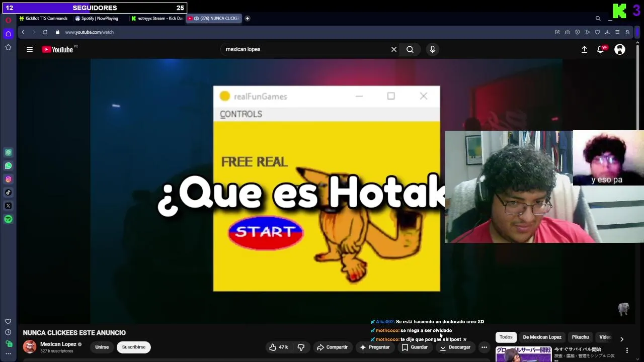Open YouTube hamburger guide menu

(30, 49)
